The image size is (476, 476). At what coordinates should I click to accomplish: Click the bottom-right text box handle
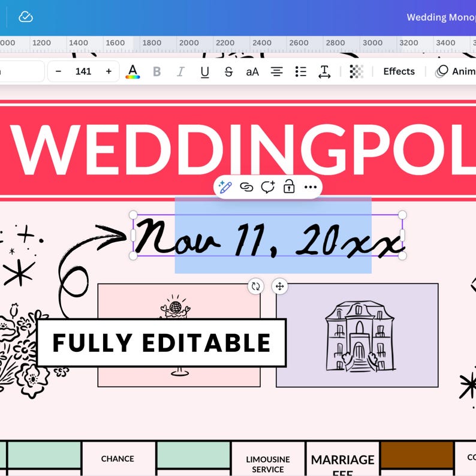[x=402, y=256]
